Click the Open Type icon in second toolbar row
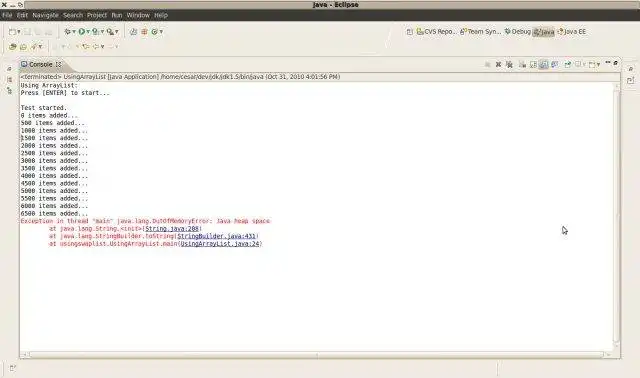Viewport: 640px width, 378px height. pyautogui.click(x=13, y=47)
